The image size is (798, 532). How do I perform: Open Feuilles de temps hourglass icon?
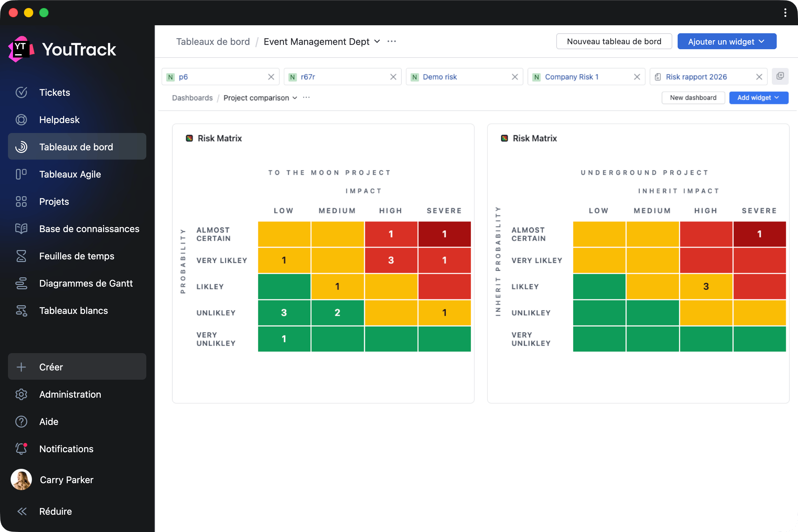[21, 256]
